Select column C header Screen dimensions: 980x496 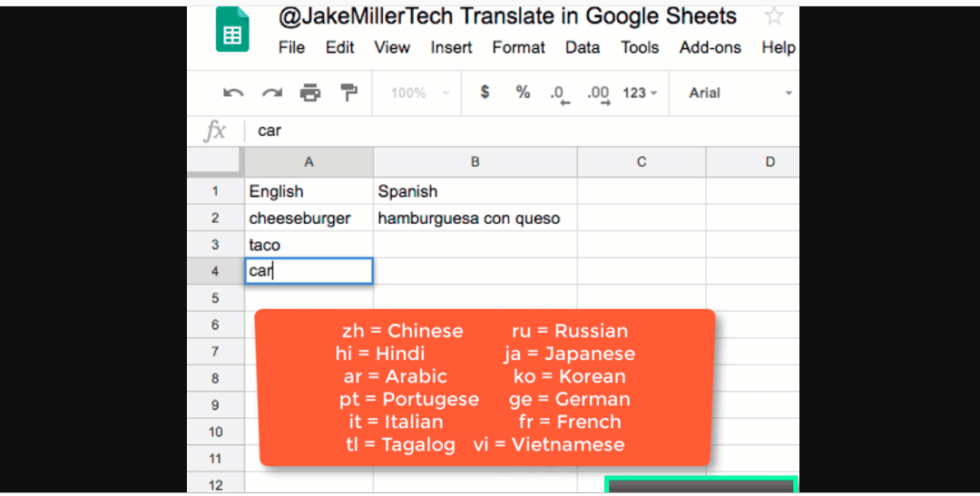point(642,162)
